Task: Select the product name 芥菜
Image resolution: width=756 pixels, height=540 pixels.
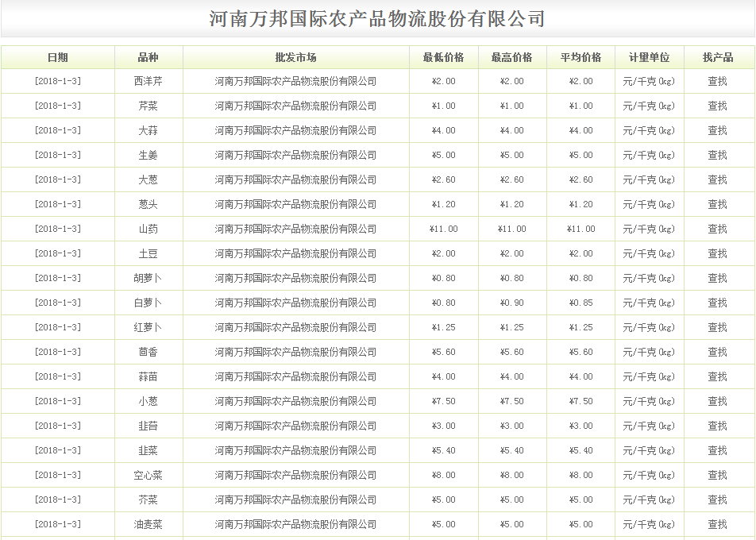Action: (147, 499)
